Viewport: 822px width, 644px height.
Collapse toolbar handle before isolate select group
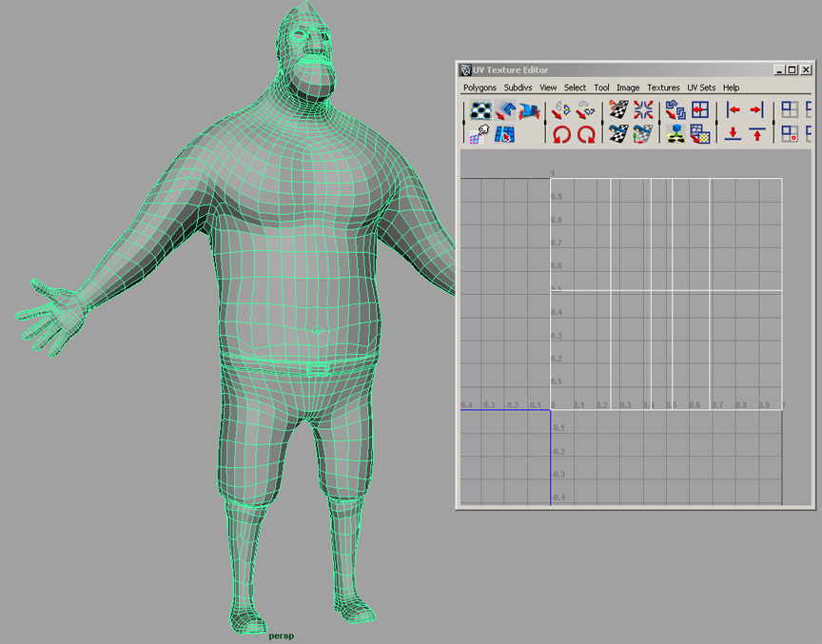click(x=773, y=123)
